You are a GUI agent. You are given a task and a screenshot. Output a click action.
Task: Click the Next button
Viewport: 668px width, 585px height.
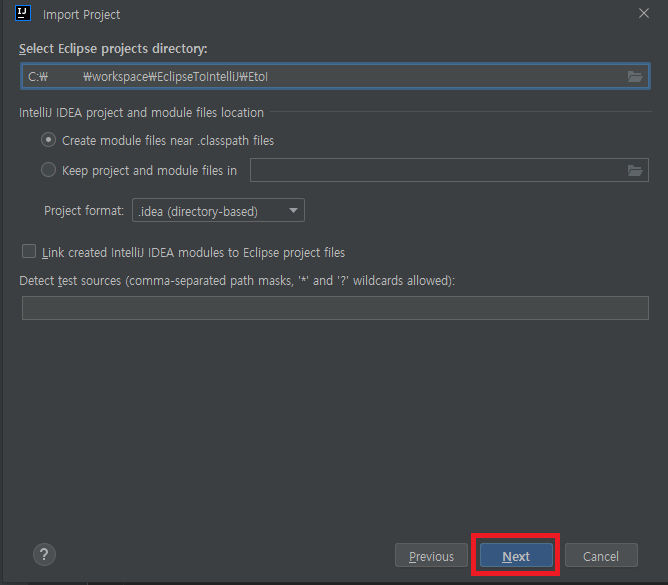[516, 555]
